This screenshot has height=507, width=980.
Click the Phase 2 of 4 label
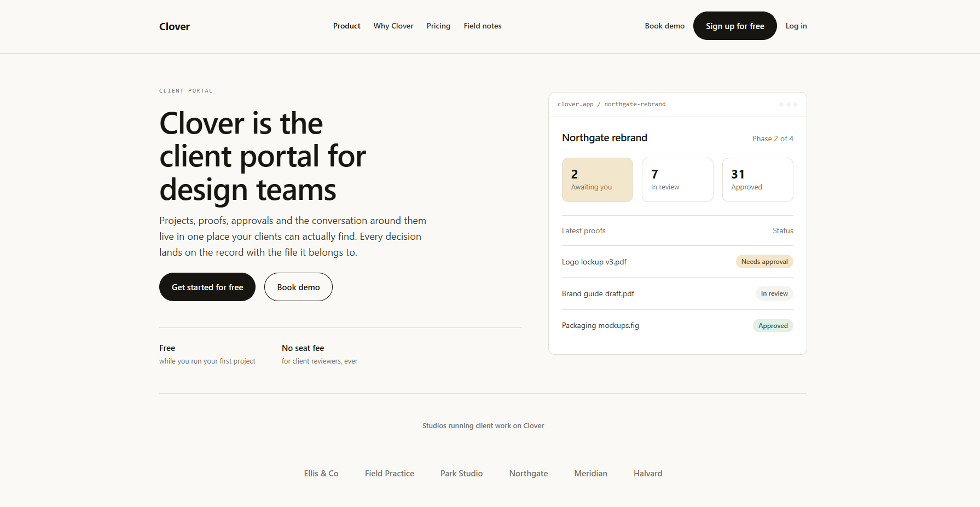click(x=773, y=139)
